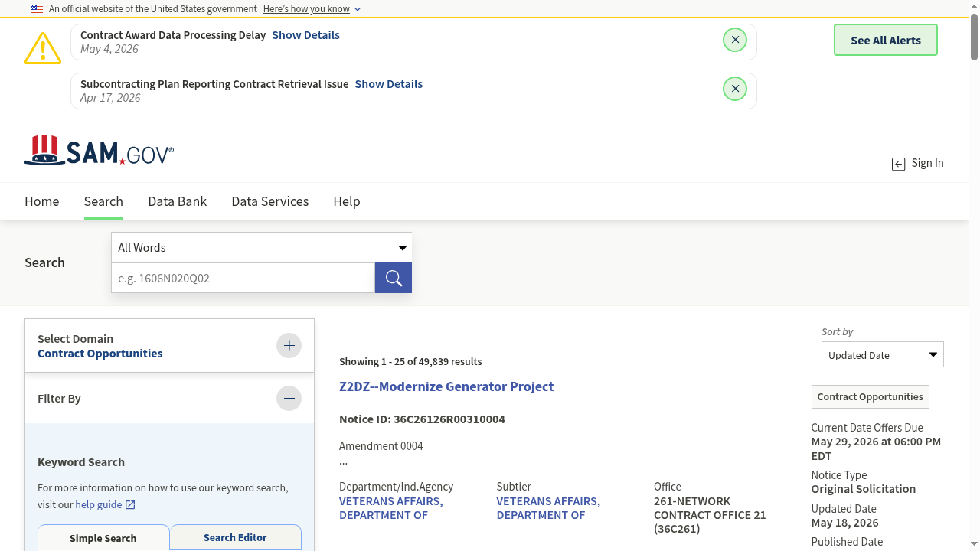Click external link icon next to help guide
The width and height of the screenshot is (980, 551).
(x=130, y=505)
